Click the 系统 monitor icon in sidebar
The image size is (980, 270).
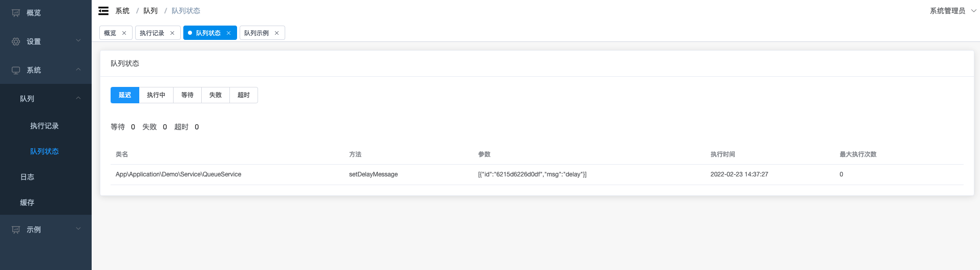(16, 70)
